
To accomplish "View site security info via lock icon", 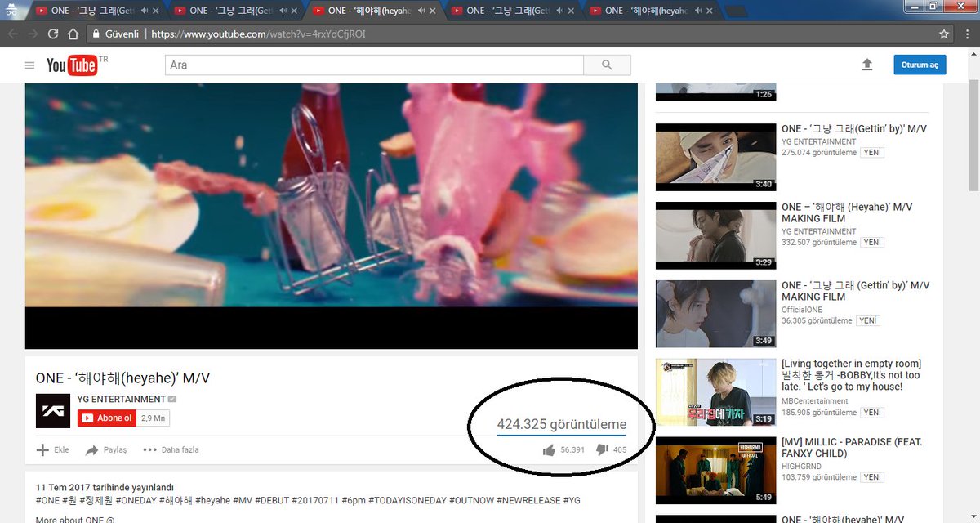I will point(96,34).
